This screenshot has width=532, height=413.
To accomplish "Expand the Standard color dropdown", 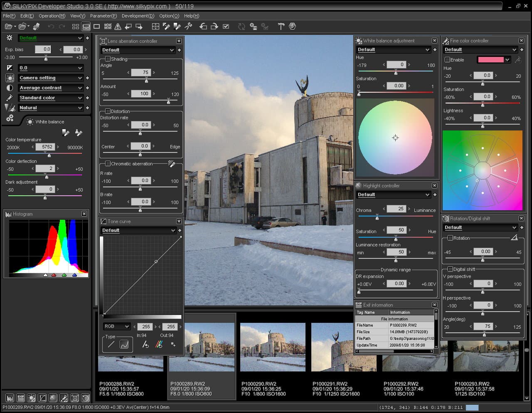I will pyautogui.click(x=51, y=98).
